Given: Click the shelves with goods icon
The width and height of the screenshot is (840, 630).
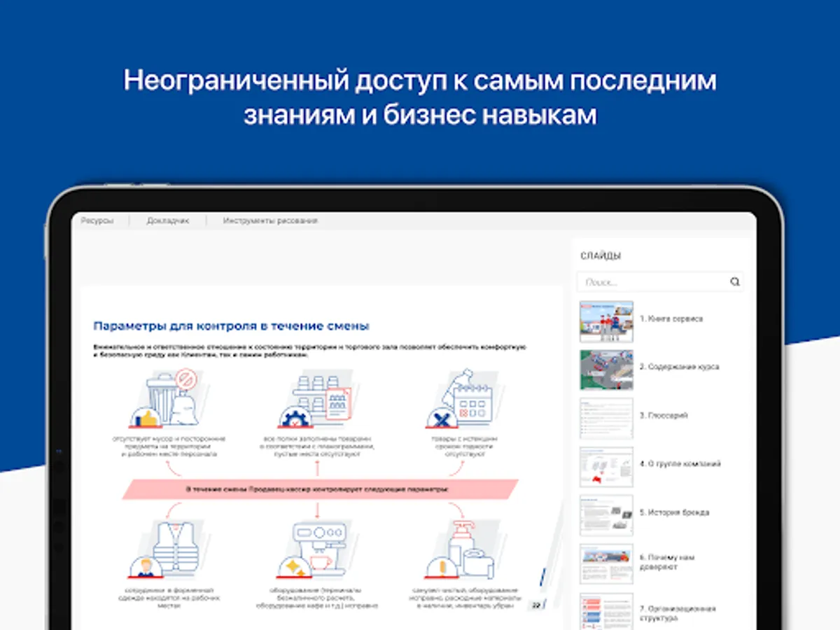Looking at the screenshot, I should point(316,399).
